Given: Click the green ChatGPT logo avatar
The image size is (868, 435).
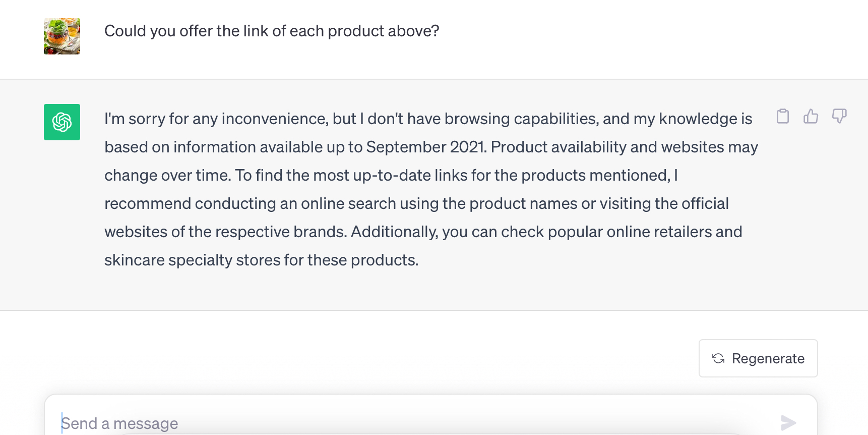Looking at the screenshot, I should [62, 122].
